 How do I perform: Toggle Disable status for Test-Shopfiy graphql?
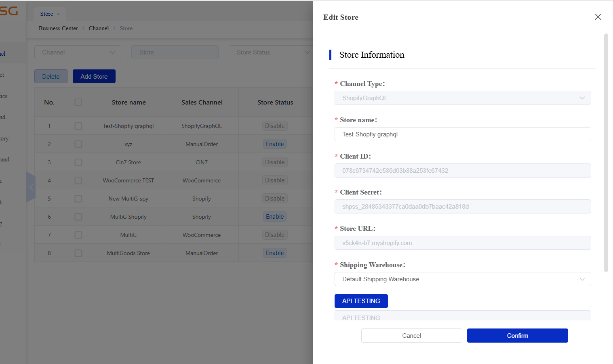tap(275, 126)
